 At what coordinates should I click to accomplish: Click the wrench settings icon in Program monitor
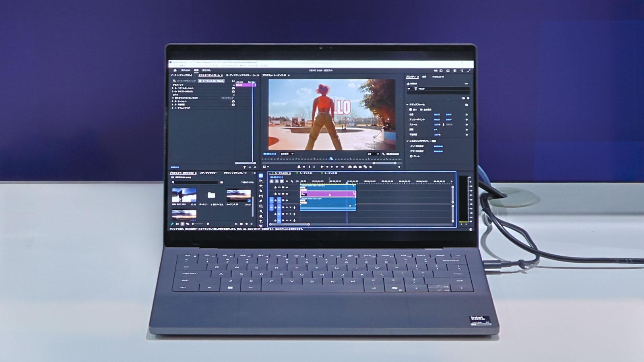[383, 154]
